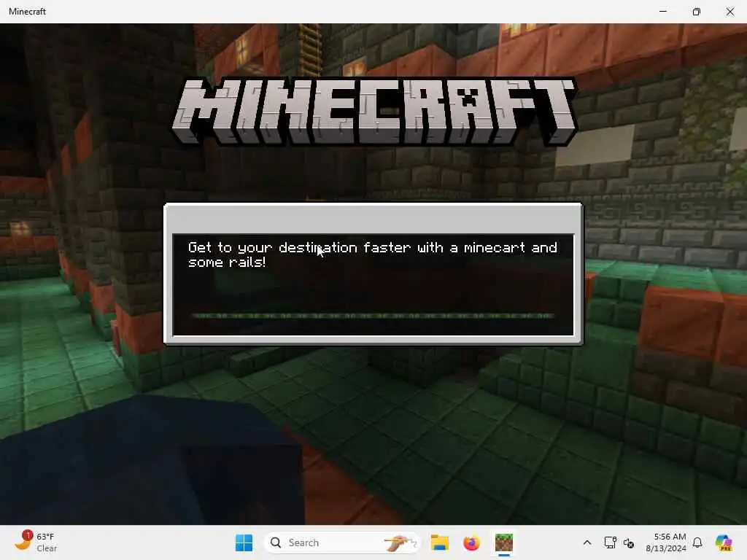Image resolution: width=747 pixels, height=560 pixels.
Task: Launch Firefox from the taskbar
Action: 471,542
